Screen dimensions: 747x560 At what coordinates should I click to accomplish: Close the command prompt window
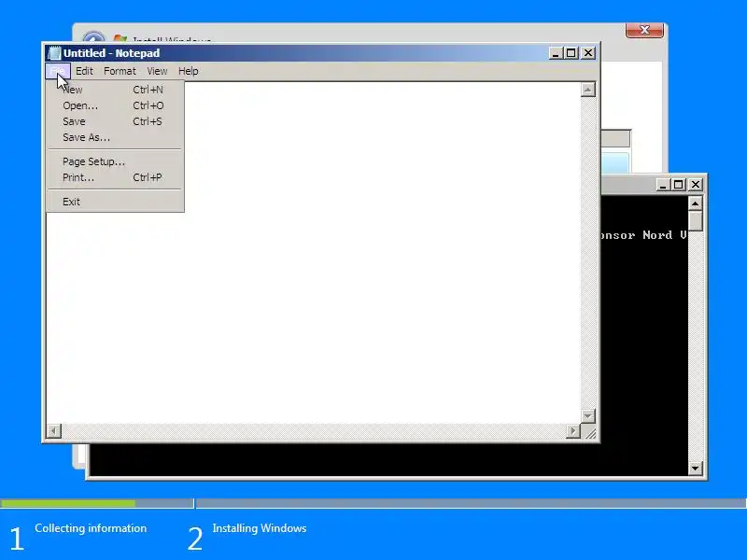[x=696, y=184]
